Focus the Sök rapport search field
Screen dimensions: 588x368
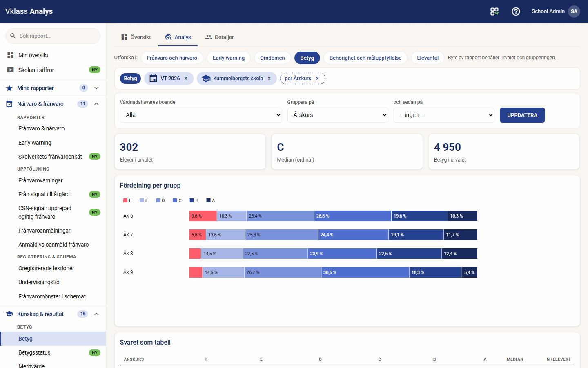pos(53,36)
